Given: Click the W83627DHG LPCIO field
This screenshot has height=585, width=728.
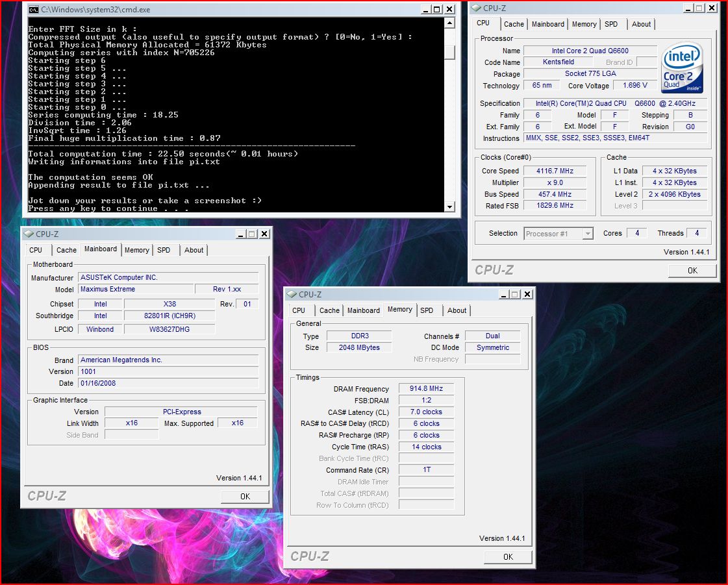Looking at the screenshot, I should (x=169, y=329).
